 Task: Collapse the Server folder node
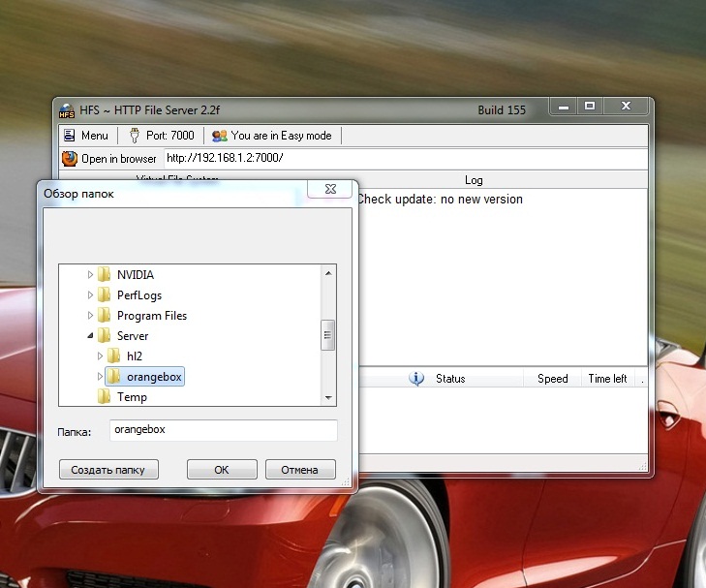(91, 336)
